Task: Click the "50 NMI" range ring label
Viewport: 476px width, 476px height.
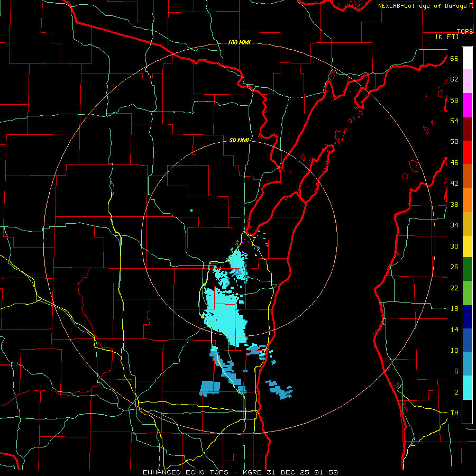Action: click(x=239, y=140)
